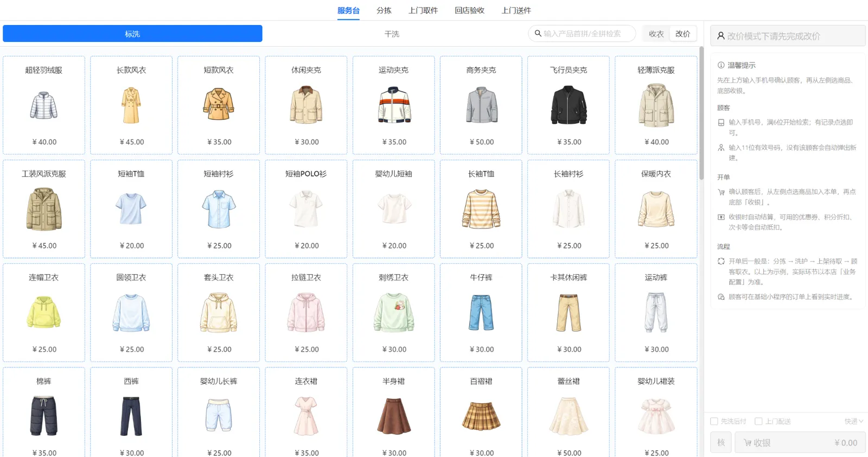The height and width of the screenshot is (457, 868).
Task: Click the search magnifier icon
Action: coord(538,34)
